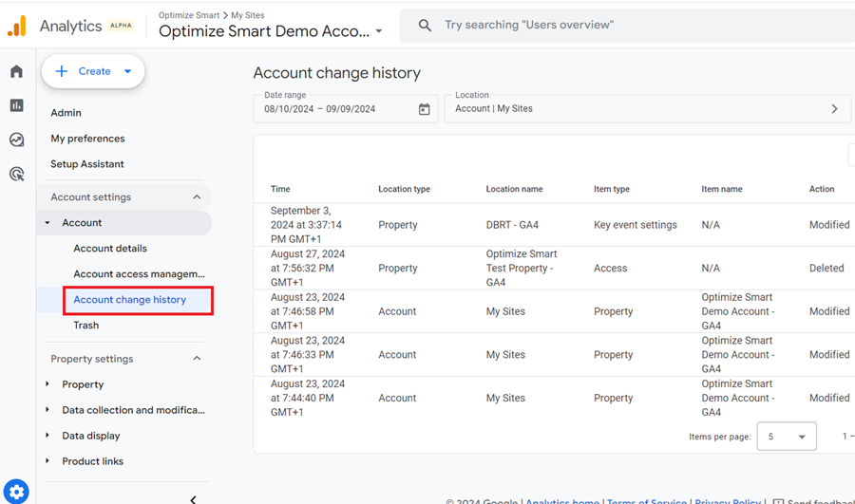Open the Home icon in left rail
855x504 pixels.
pos(16,71)
